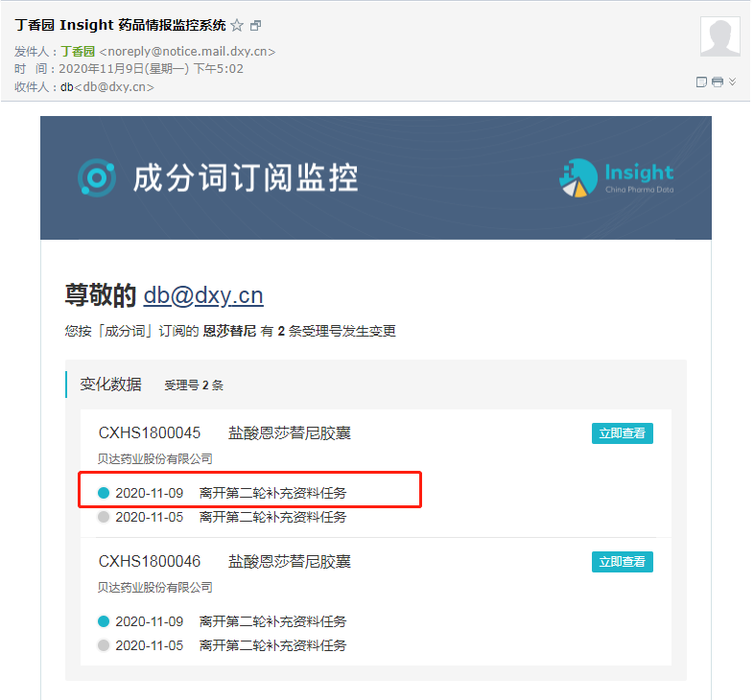Click the 2020-11-05 status entry under CXHS1800045
This screenshot has height=700, width=754.
coord(223,517)
